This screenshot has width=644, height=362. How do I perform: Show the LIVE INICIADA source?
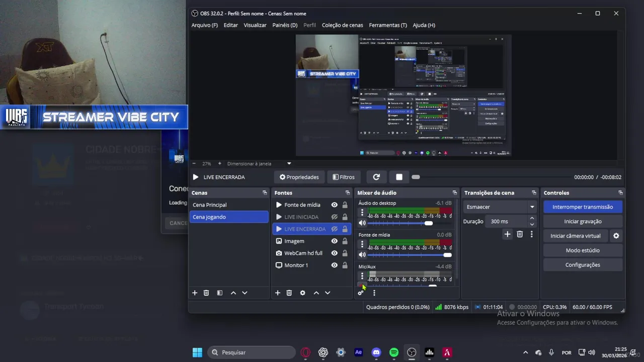(x=334, y=217)
